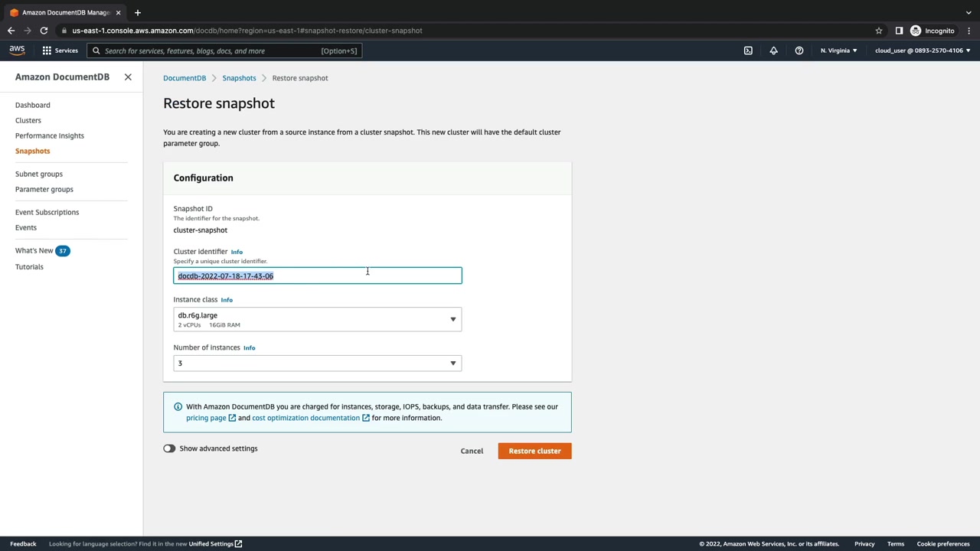
Task: Open Parameter groups in the sidebar
Action: (x=44, y=189)
